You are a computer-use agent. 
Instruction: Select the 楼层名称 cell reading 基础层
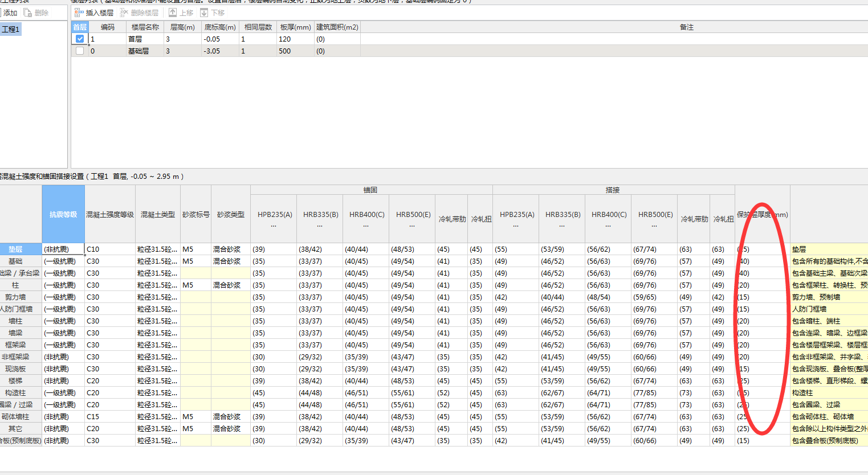click(x=145, y=51)
